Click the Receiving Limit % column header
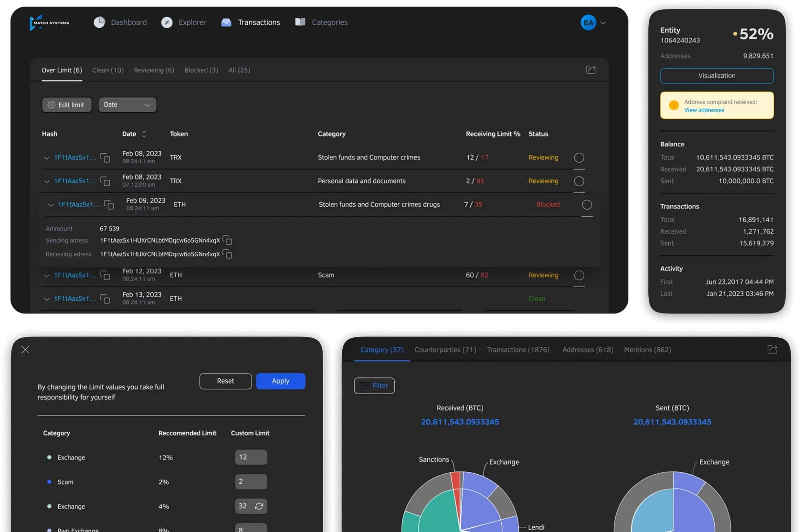 [493, 134]
